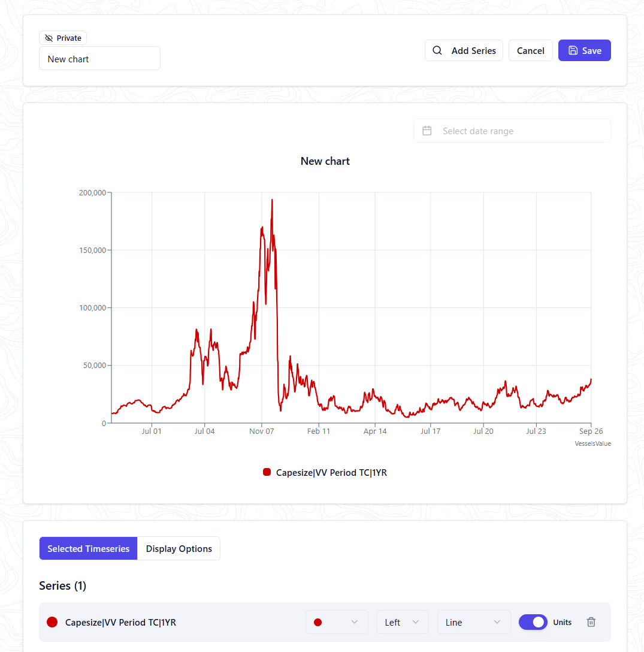This screenshot has width=644, height=652.
Task: Click the calendar icon in date range
Action: coord(427,131)
